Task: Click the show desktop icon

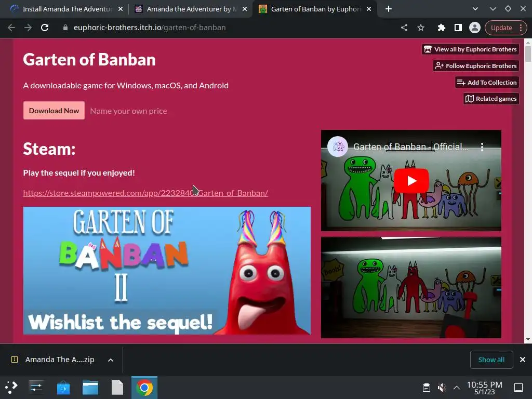Action: coord(518,388)
